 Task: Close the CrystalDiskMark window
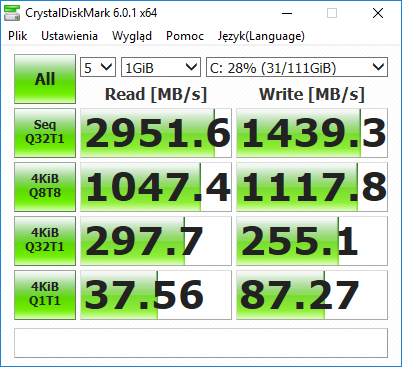[378, 13]
